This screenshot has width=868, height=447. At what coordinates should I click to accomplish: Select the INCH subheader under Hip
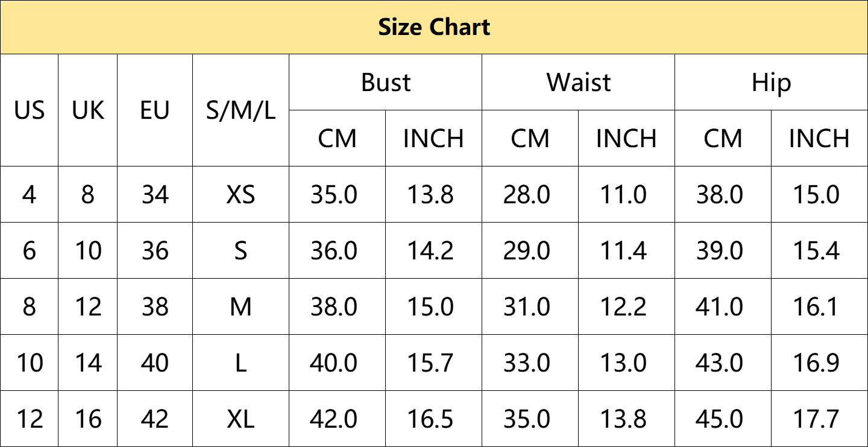pyautogui.click(x=819, y=139)
